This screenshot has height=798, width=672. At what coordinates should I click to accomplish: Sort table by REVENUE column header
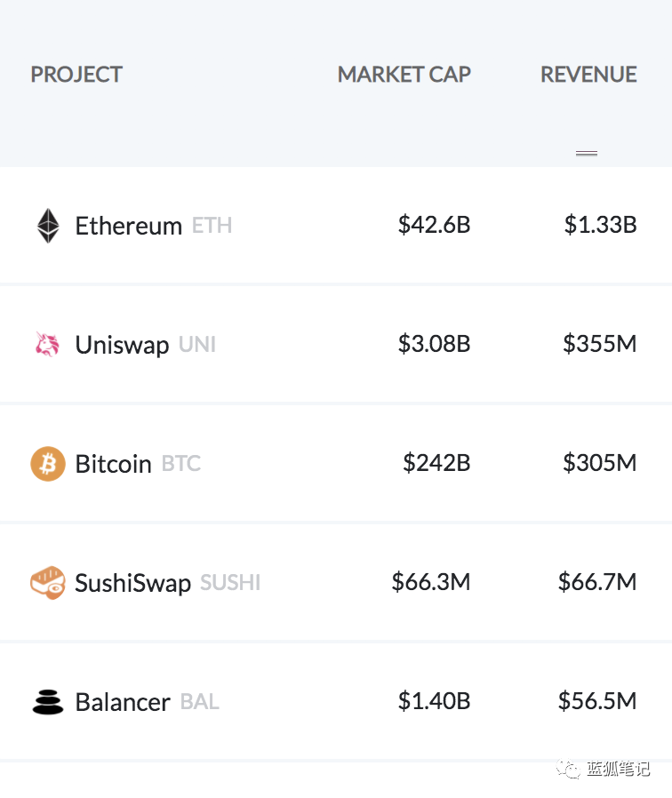(588, 75)
